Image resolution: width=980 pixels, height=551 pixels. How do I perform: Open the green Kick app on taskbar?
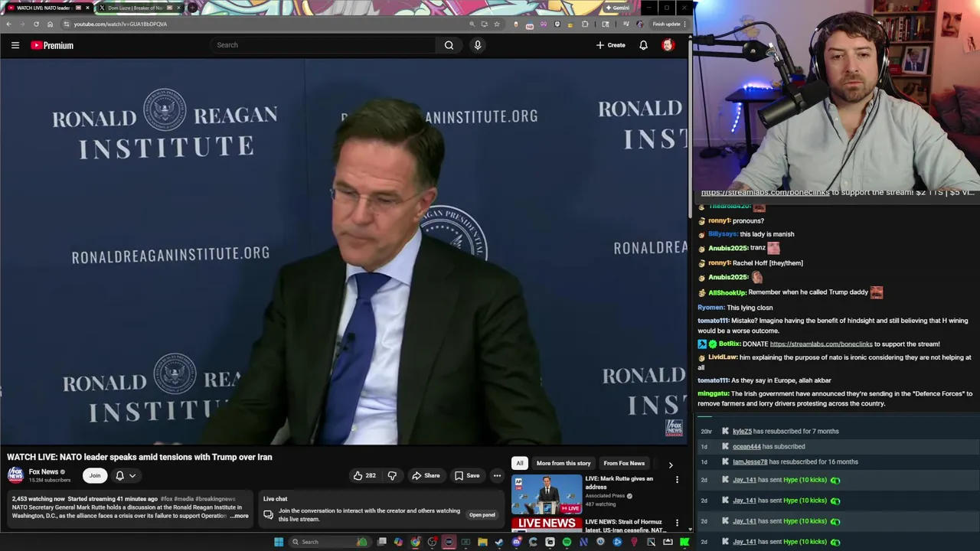point(684,542)
